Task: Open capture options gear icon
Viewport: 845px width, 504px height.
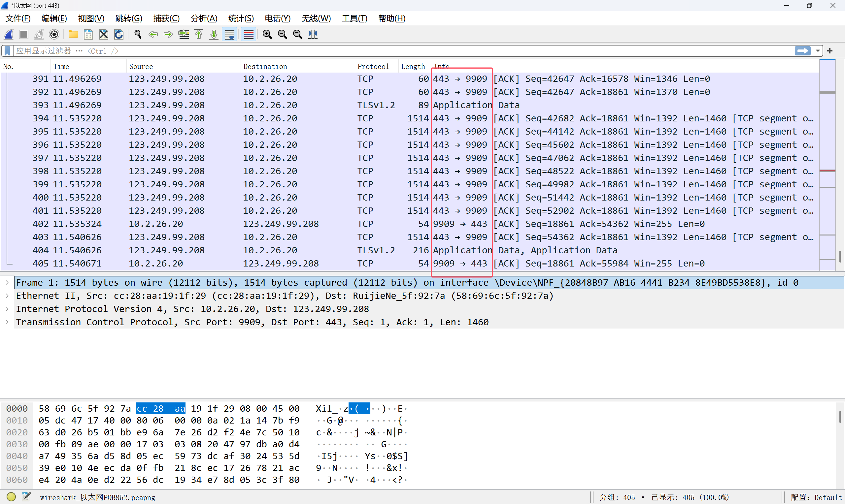Action: (x=54, y=34)
